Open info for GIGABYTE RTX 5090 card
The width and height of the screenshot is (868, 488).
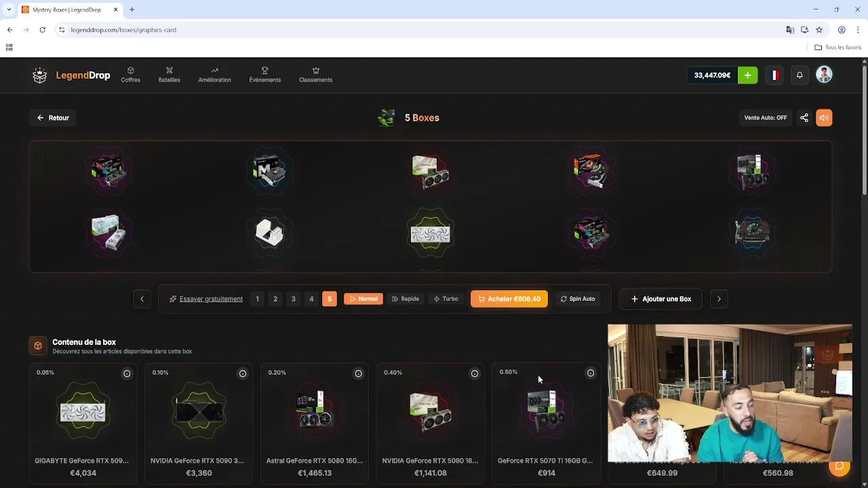coord(127,373)
